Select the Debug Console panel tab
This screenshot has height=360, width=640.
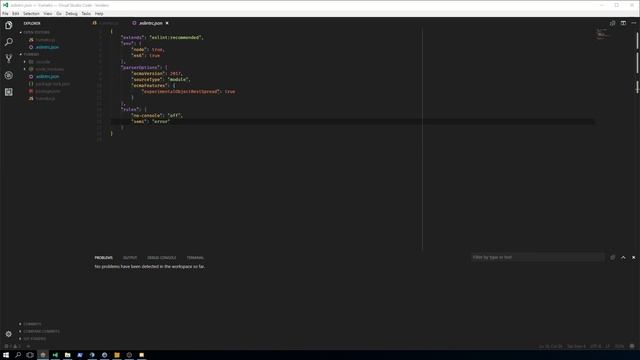pyautogui.click(x=162, y=258)
